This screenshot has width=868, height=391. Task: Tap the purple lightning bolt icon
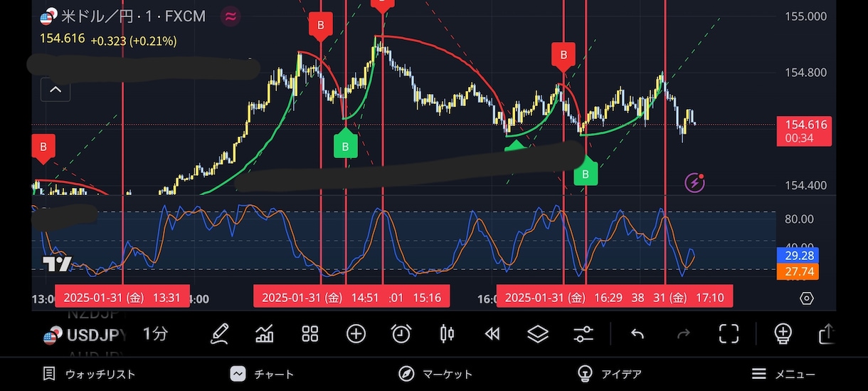(x=695, y=183)
